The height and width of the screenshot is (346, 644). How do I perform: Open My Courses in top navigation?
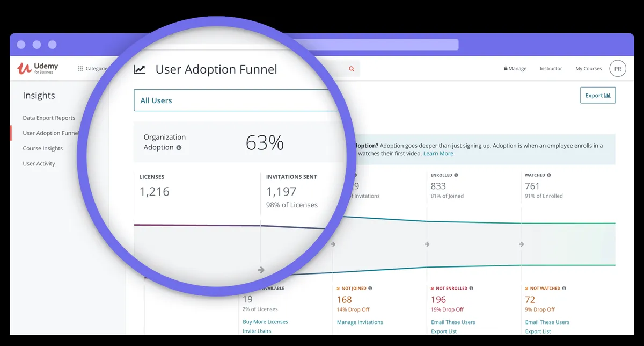pos(588,69)
